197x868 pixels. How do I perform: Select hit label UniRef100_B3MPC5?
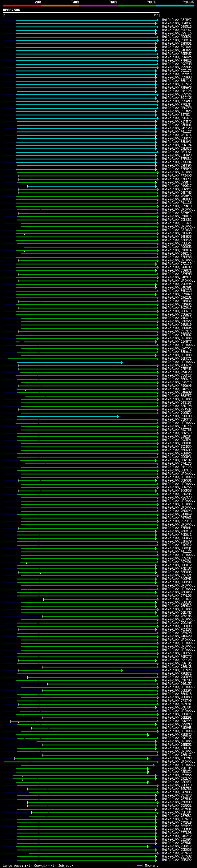coord(177,240)
